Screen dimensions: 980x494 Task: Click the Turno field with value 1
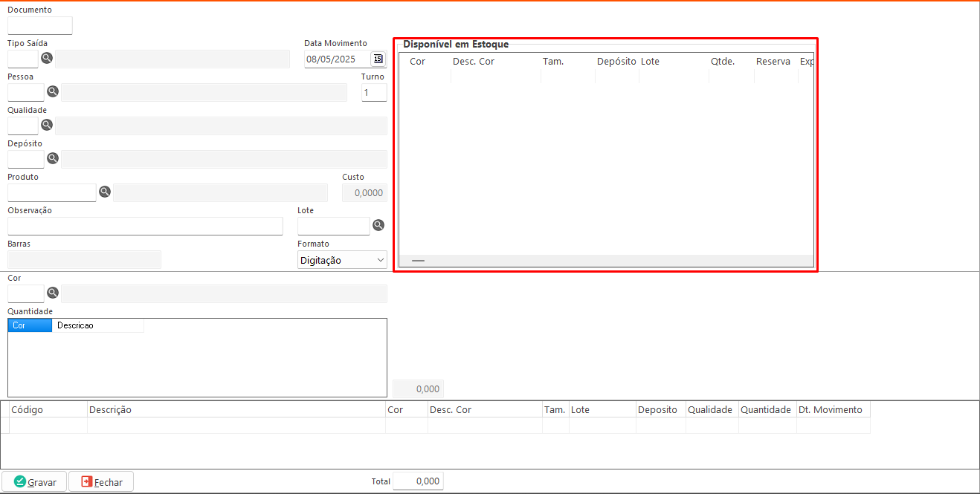[x=374, y=93]
